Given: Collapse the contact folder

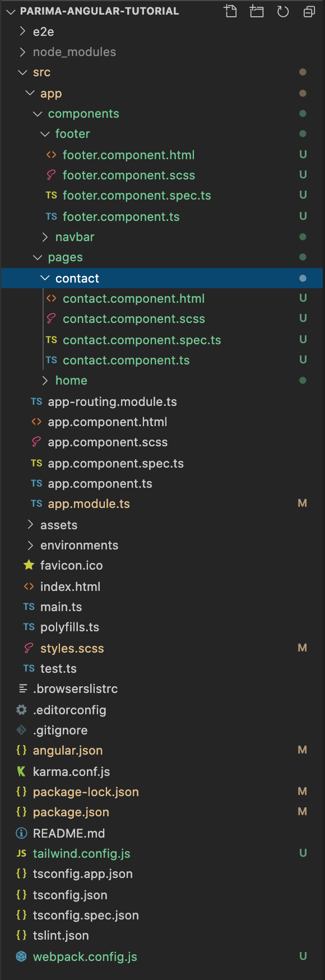Looking at the screenshot, I should [x=45, y=278].
